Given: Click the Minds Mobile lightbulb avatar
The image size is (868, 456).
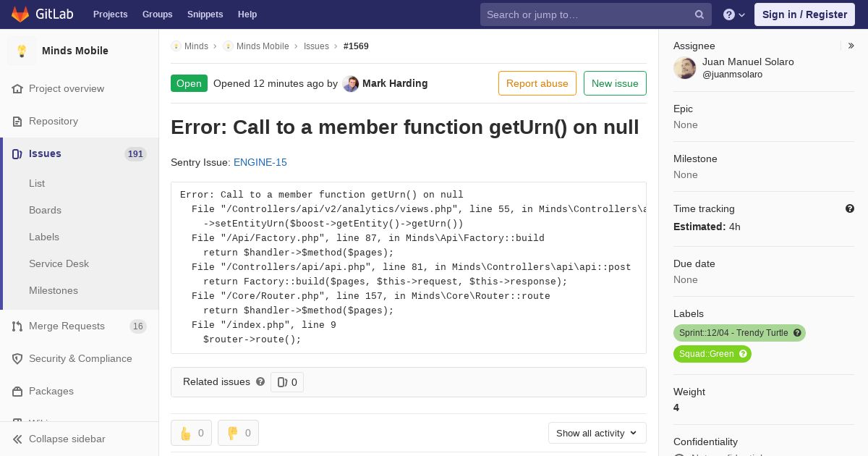Looking at the screenshot, I should pyautogui.click(x=22, y=51).
